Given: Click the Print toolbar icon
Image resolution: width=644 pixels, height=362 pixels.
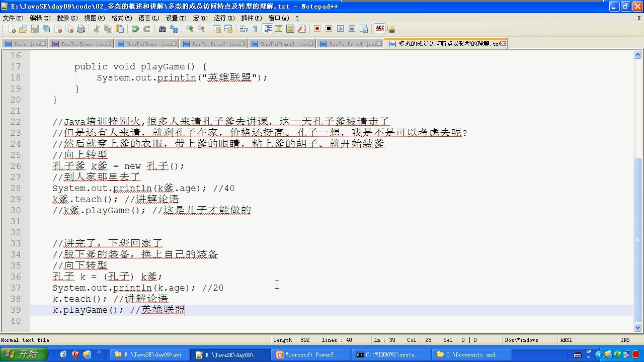Looking at the screenshot, I should 81,29.
